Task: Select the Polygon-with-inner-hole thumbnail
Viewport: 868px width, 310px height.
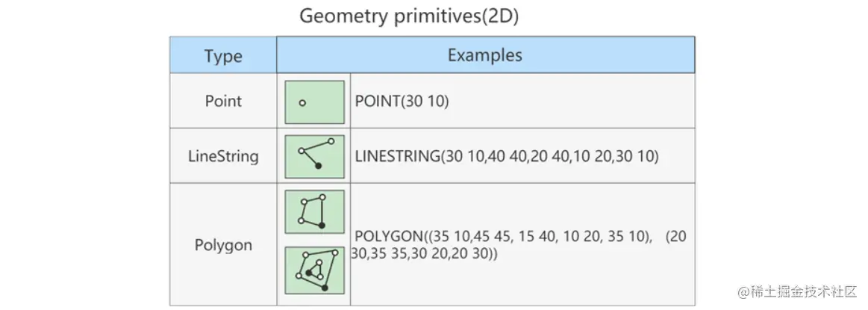Action: [314, 270]
